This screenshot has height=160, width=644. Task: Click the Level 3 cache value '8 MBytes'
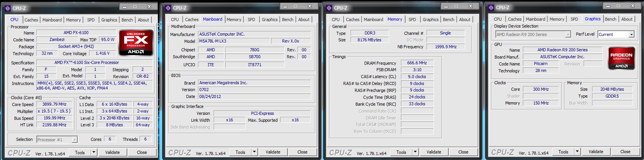click(115, 125)
